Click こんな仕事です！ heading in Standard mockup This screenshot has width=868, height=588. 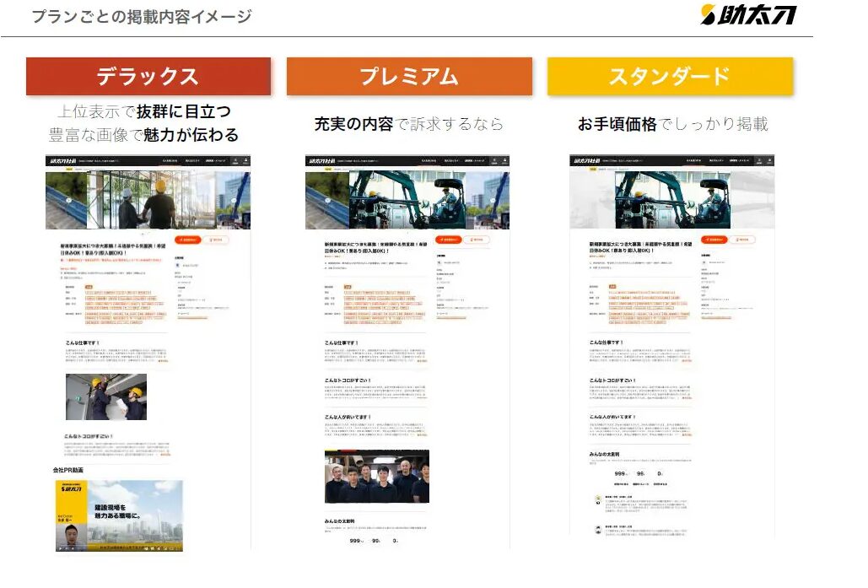click(607, 343)
